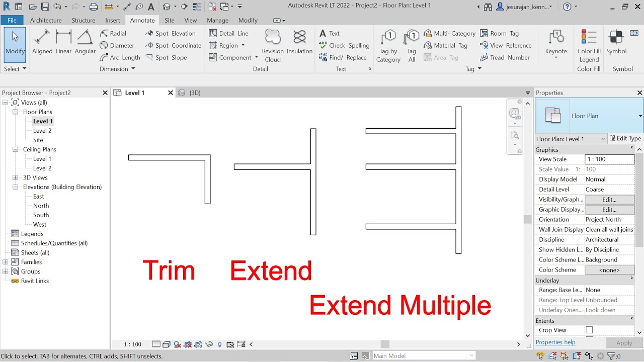Select the Material Tag tool
Image resolution: width=644 pixels, height=362 pixels.
pyautogui.click(x=445, y=45)
